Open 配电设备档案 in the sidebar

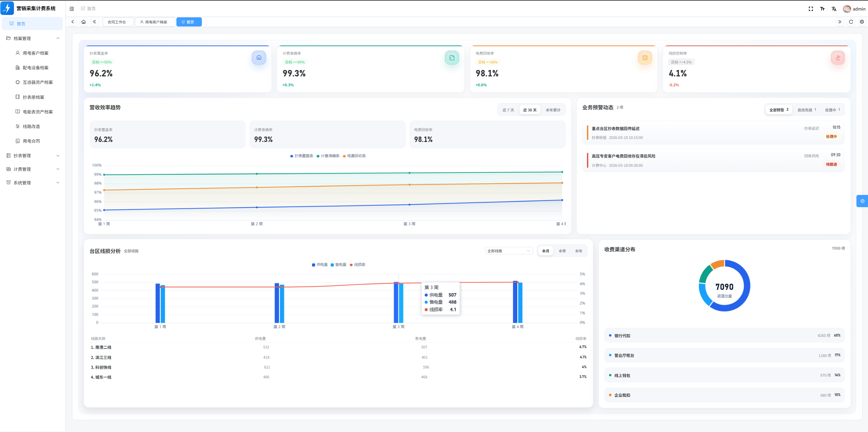[x=33, y=68]
